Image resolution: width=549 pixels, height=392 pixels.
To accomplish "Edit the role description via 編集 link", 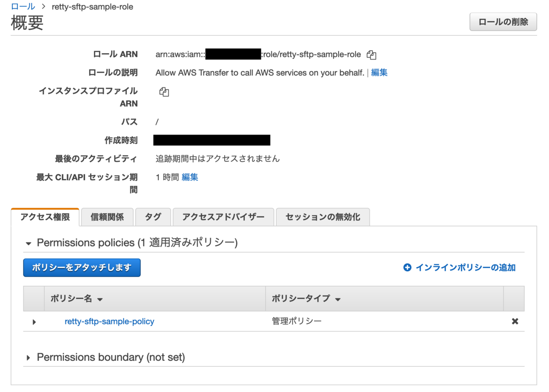I will tap(379, 73).
